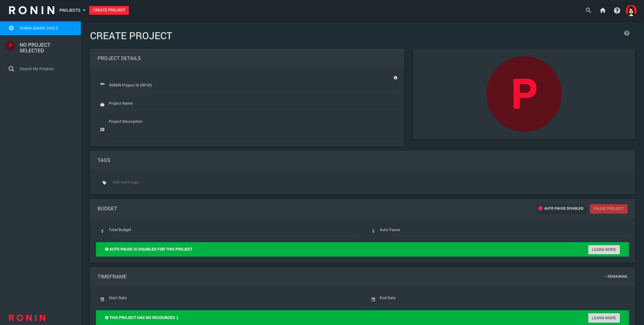Click the Project Name input field
644x325 pixels.
point(254,104)
